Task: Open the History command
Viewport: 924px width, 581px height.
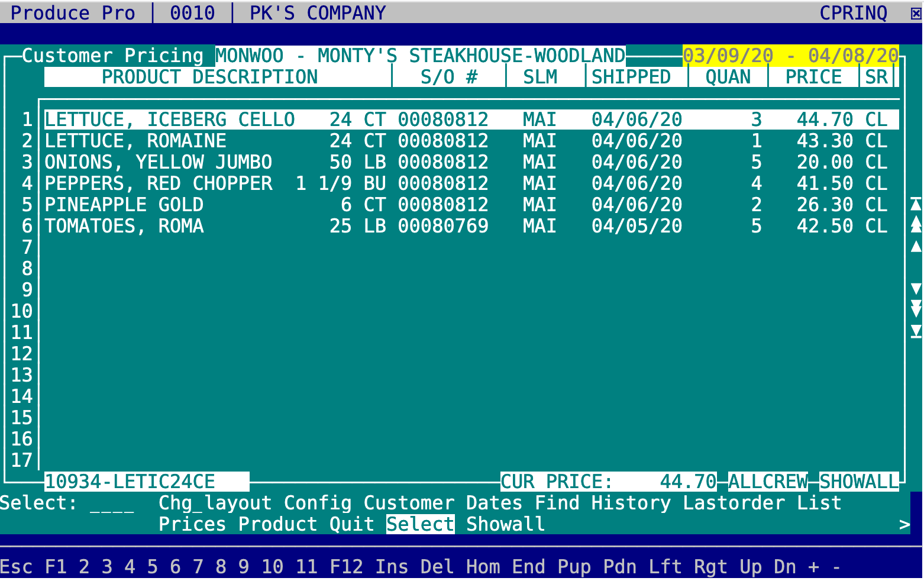Action: [x=631, y=503]
